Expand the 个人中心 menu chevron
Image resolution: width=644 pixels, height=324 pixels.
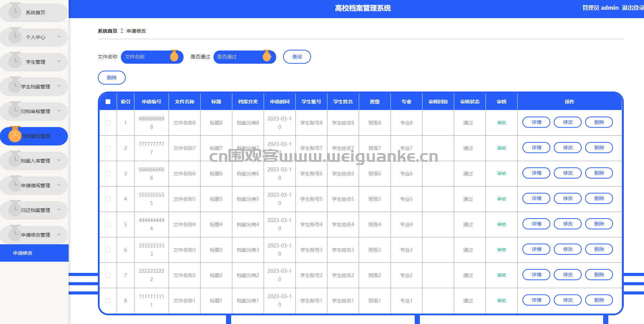[59, 37]
